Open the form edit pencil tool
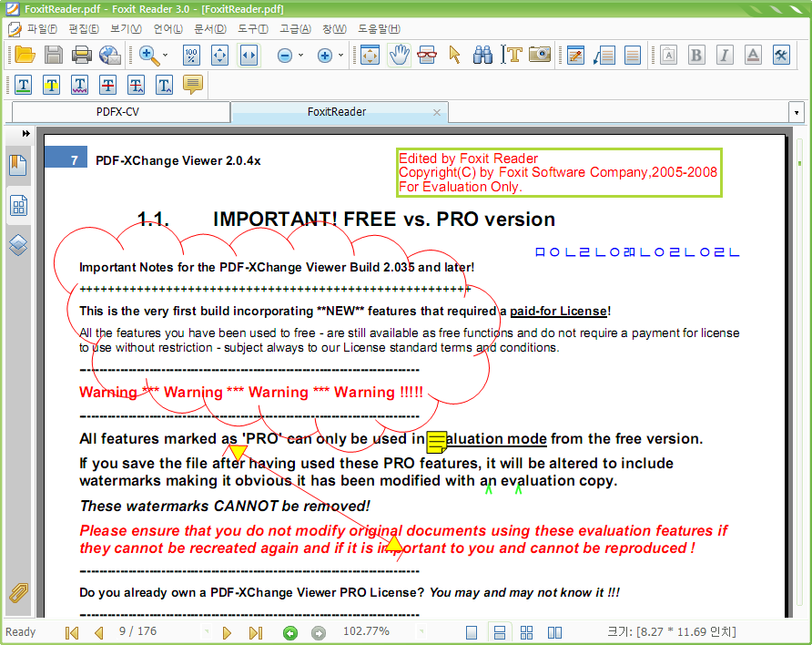The image size is (812, 645). 575,55
